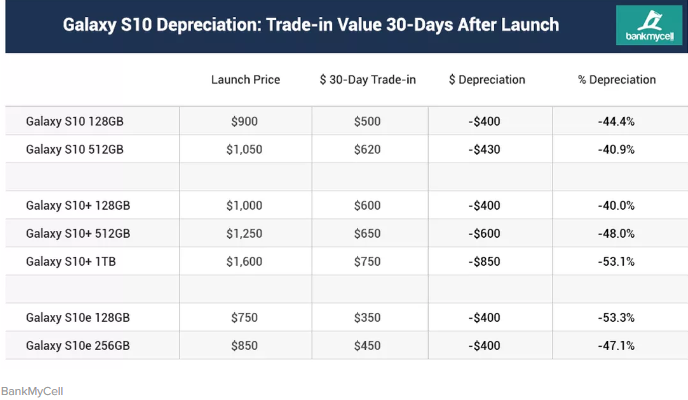
Task: Select the $ 30-Day Trade-in column header
Action: point(368,80)
